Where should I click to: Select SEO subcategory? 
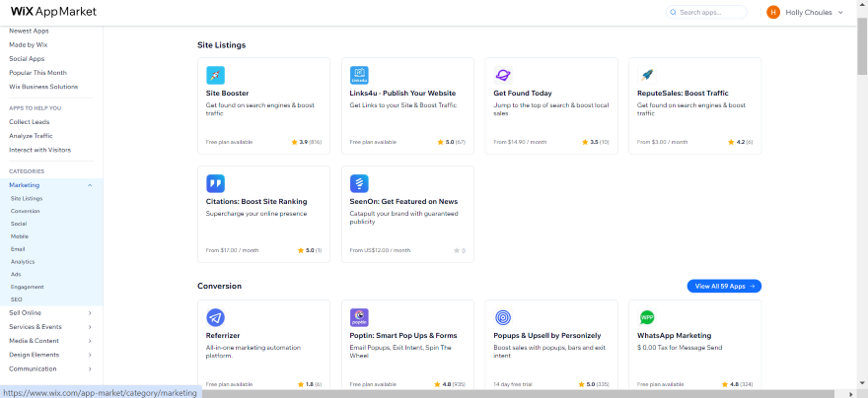coord(17,299)
